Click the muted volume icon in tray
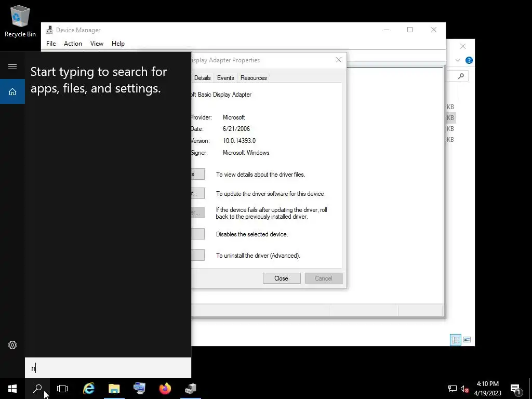Screen dimensions: 532x399 click(464, 389)
